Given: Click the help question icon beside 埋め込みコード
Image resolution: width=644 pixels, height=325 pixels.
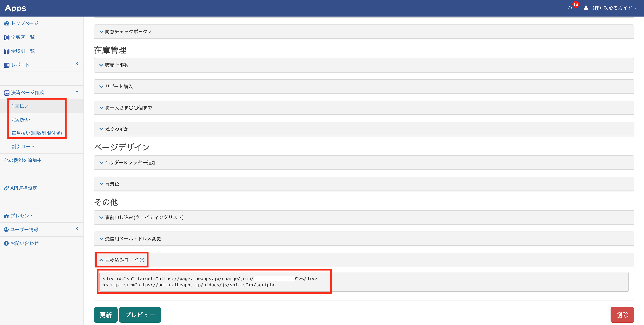Looking at the screenshot, I should pos(142,260).
